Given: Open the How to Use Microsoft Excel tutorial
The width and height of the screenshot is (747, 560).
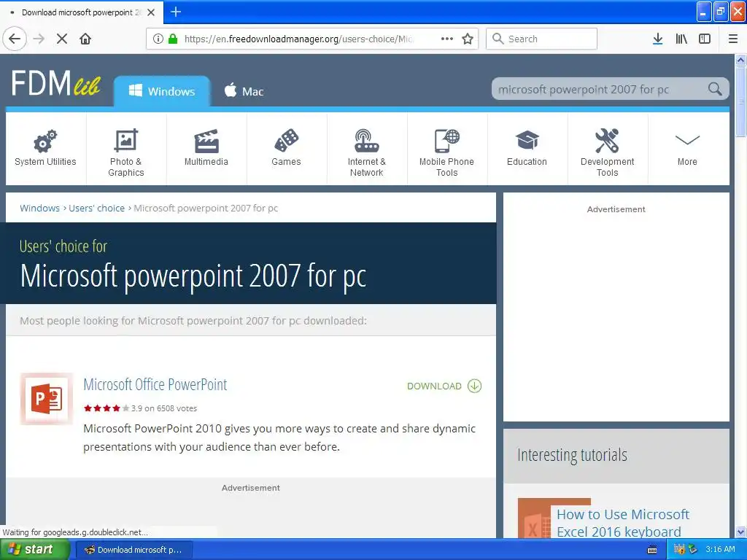Looking at the screenshot, I should click(x=623, y=523).
